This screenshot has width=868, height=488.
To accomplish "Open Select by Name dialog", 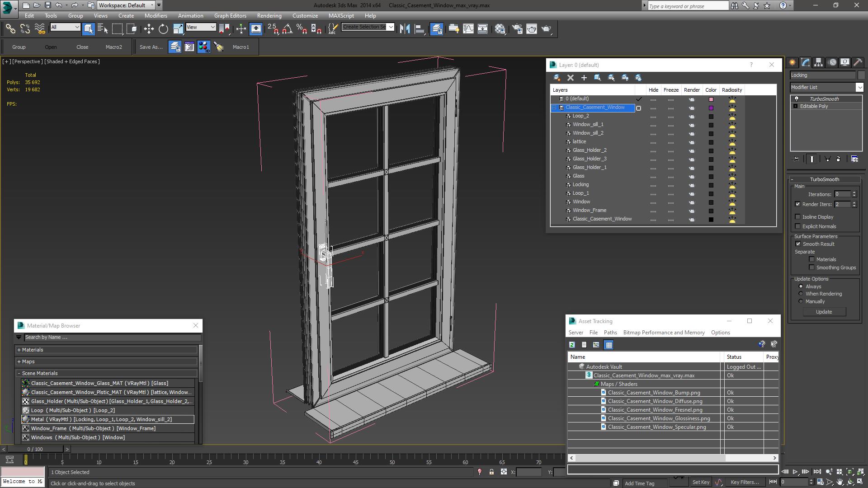I will coord(103,29).
